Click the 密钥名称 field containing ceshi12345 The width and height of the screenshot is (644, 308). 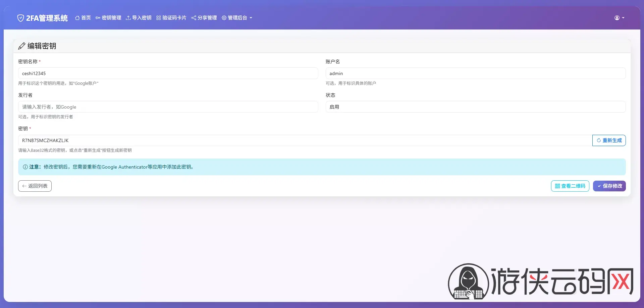pos(168,73)
